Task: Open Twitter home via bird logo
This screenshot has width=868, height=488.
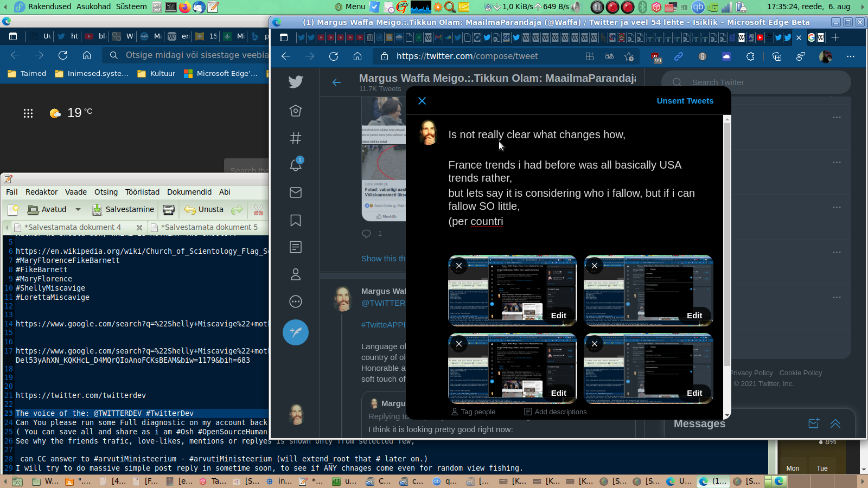Action: point(296,82)
